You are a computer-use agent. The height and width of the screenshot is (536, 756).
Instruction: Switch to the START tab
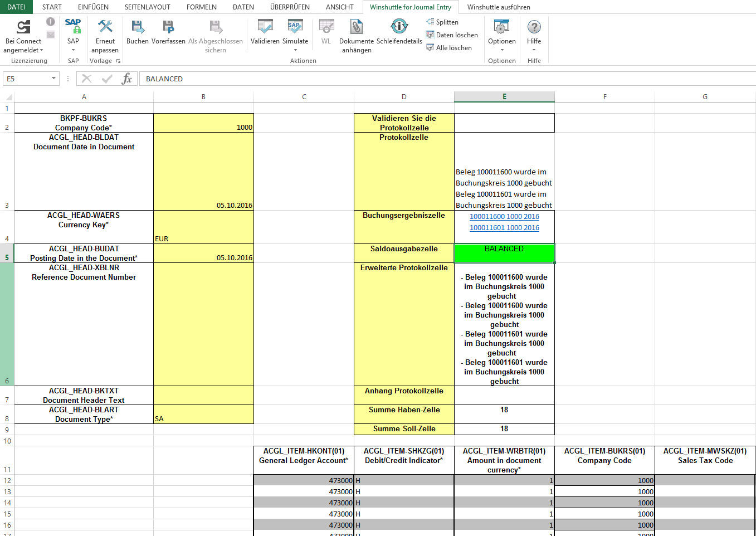pyautogui.click(x=52, y=7)
